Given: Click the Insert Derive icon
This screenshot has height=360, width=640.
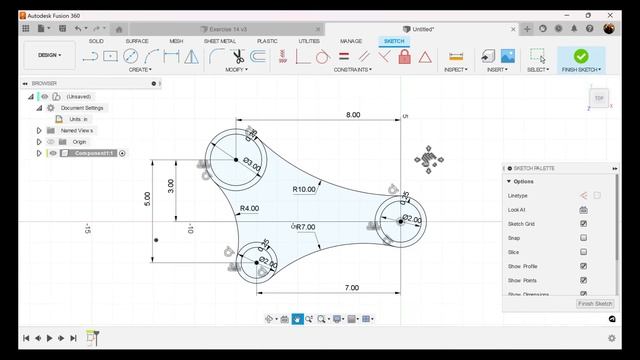Looking at the screenshot, I should tap(488, 56).
